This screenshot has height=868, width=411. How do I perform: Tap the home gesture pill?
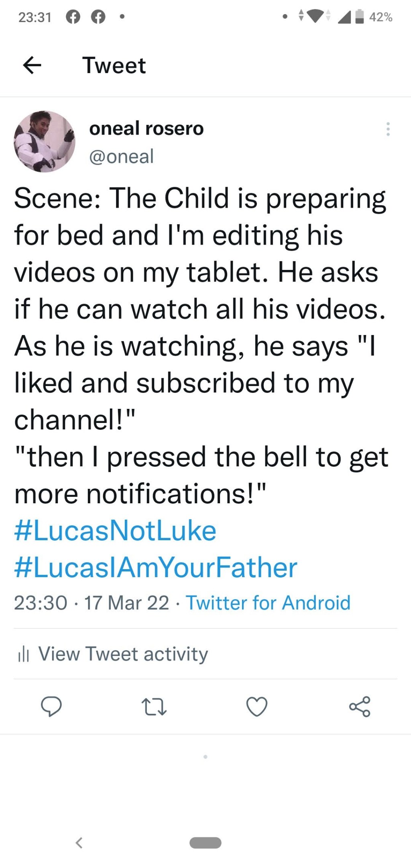pyautogui.click(x=205, y=842)
